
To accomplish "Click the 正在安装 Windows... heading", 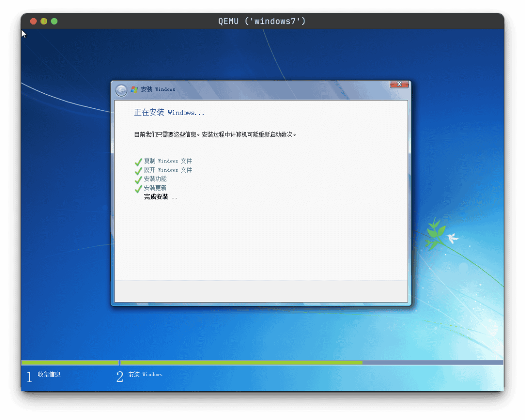I will coord(169,113).
